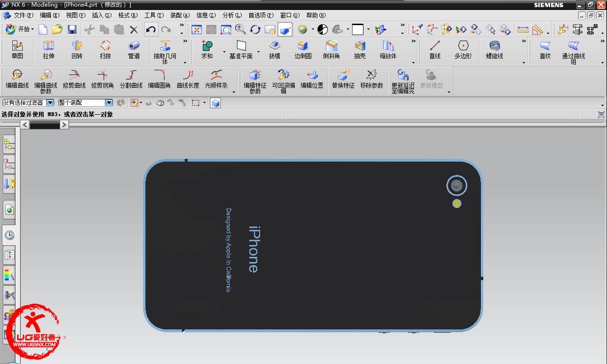Image resolution: width=607 pixels, height=364 pixels.
Task: Select the 修剪曲线 (Trim Curve) tool
Action: (74, 80)
